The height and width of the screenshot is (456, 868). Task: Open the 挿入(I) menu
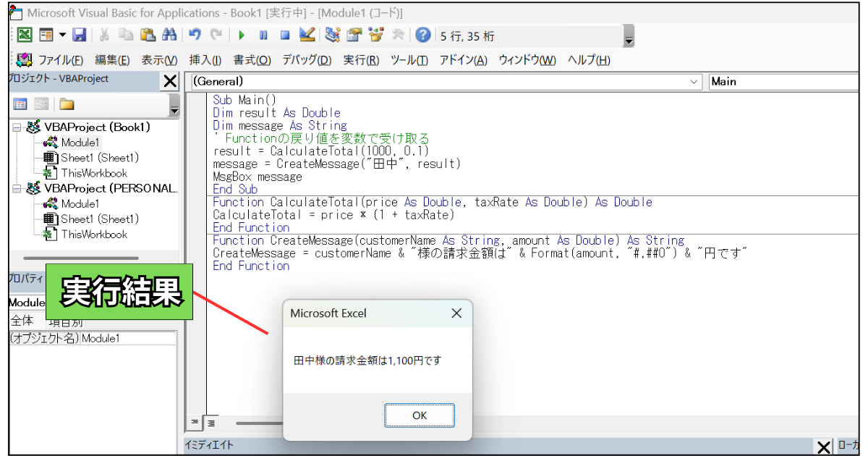pyautogui.click(x=205, y=60)
